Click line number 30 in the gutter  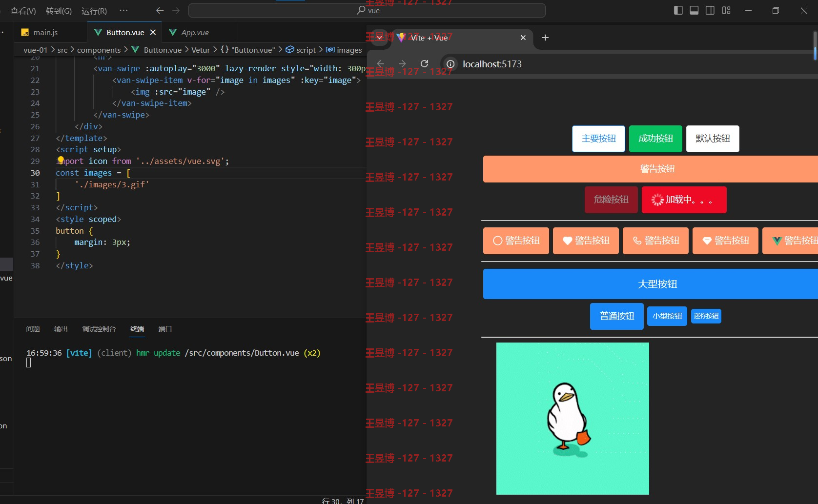[x=35, y=173]
